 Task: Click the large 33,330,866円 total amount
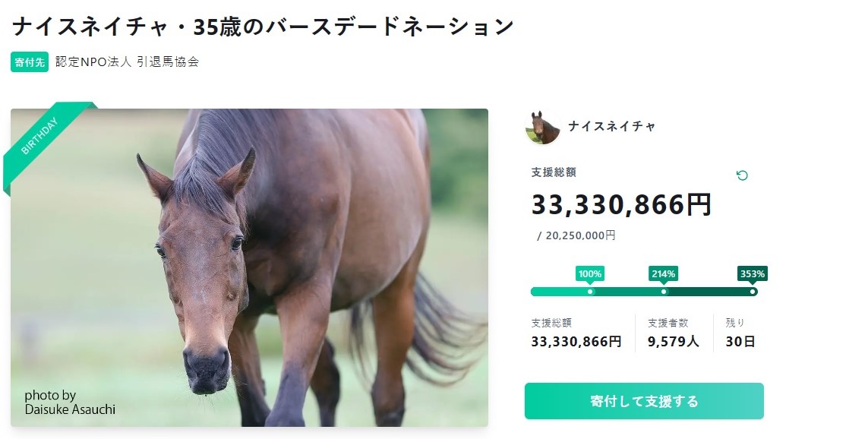(x=621, y=204)
